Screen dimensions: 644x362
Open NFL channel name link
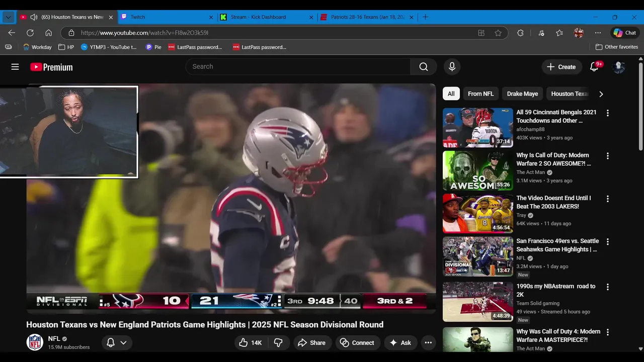pyautogui.click(x=54, y=339)
